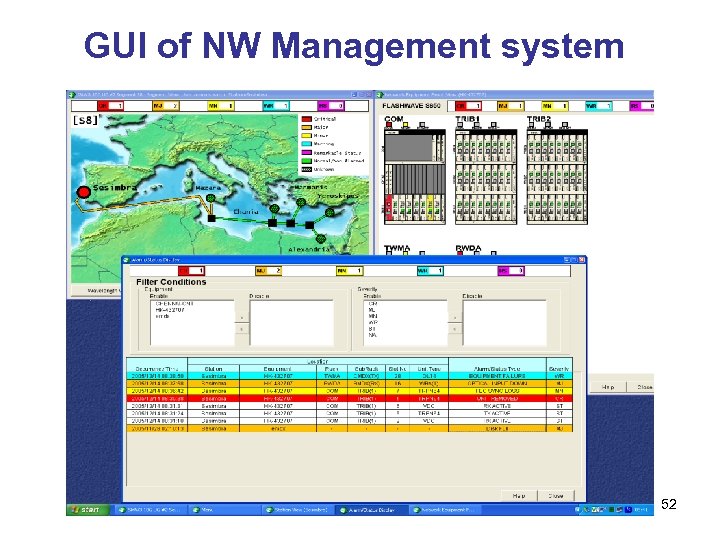
Task: Select MJ in Severity Enable list
Action: pos(372,310)
